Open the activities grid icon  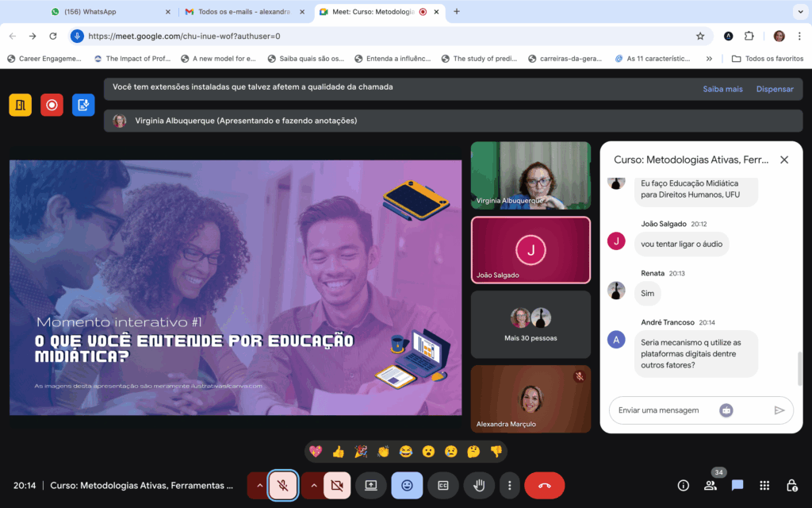pos(764,485)
